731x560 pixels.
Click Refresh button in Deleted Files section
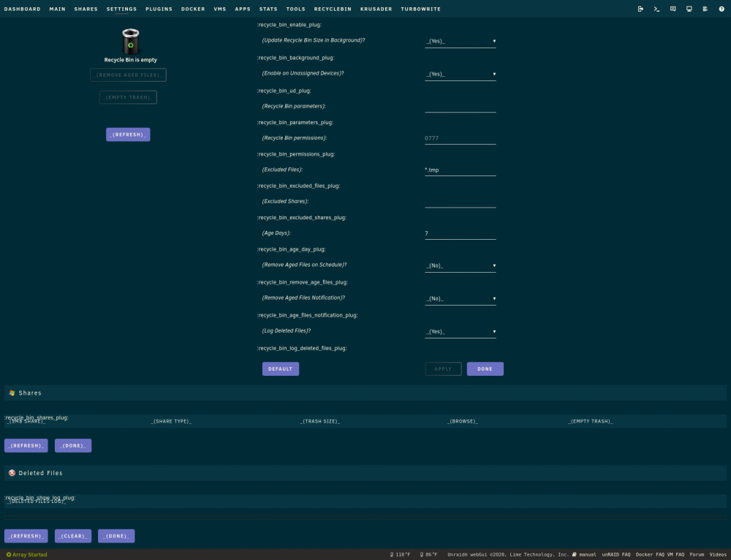pos(26,536)
